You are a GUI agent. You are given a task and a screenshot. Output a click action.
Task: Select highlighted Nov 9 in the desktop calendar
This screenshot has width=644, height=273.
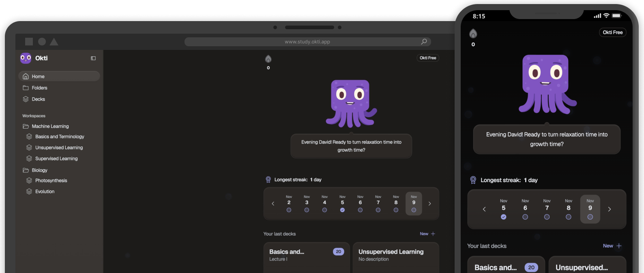(x=414, y=204)
